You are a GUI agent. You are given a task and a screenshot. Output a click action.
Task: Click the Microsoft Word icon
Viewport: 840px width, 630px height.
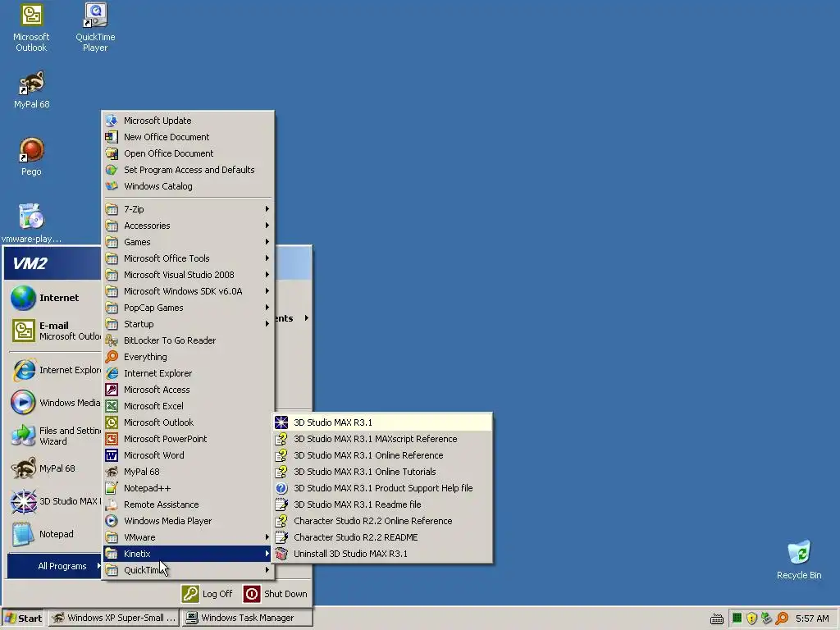(112, 455)
